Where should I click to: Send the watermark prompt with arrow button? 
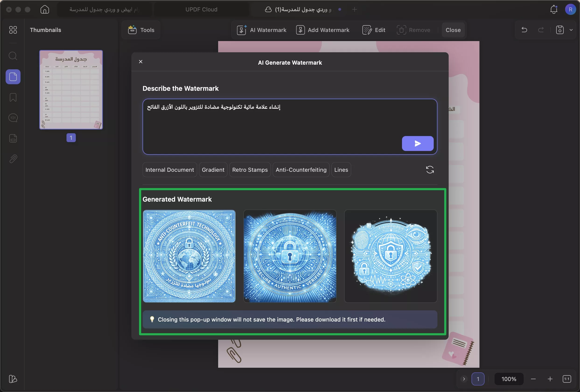click(418, 143)
